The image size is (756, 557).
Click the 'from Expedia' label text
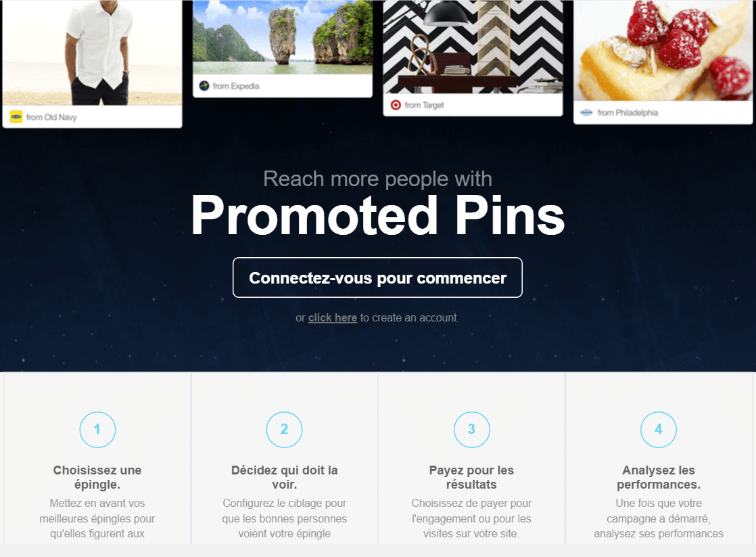(236, 86)
